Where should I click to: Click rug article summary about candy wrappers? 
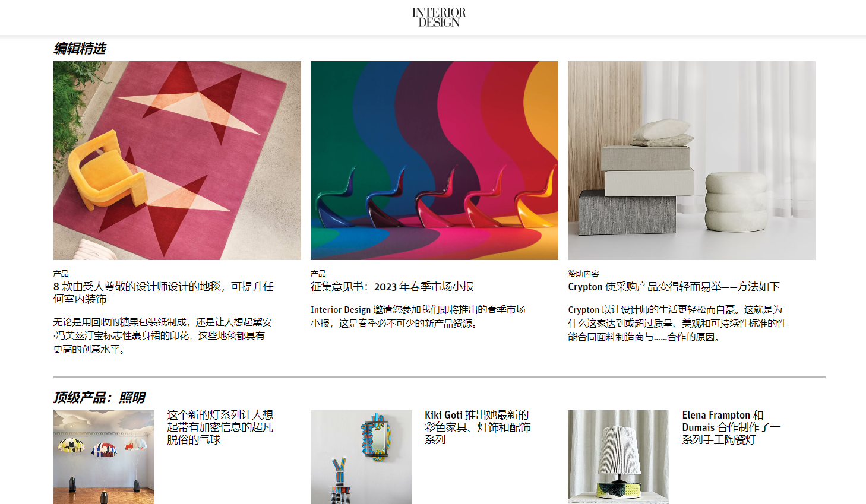[162, 336]
